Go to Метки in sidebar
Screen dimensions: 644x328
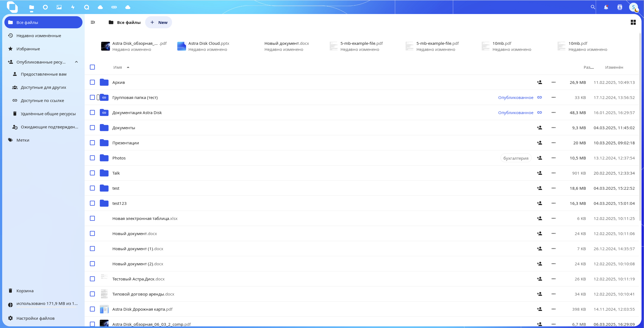[43, 140]
